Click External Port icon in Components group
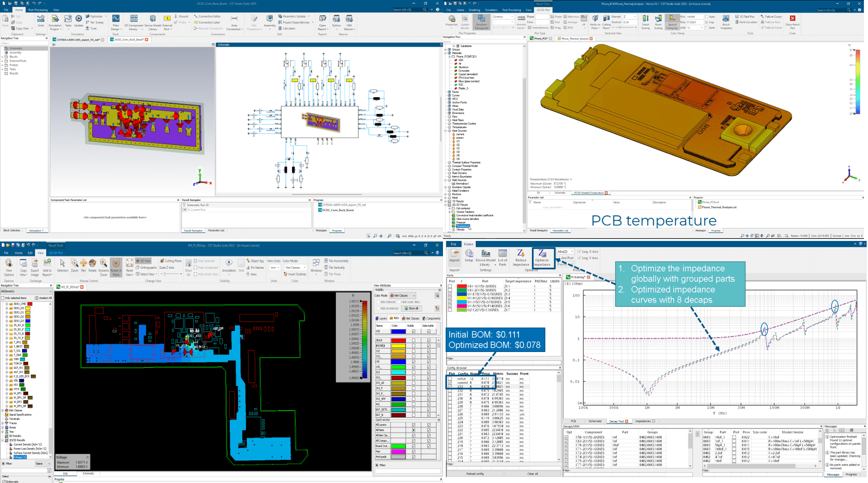 (x=167, y=23)
